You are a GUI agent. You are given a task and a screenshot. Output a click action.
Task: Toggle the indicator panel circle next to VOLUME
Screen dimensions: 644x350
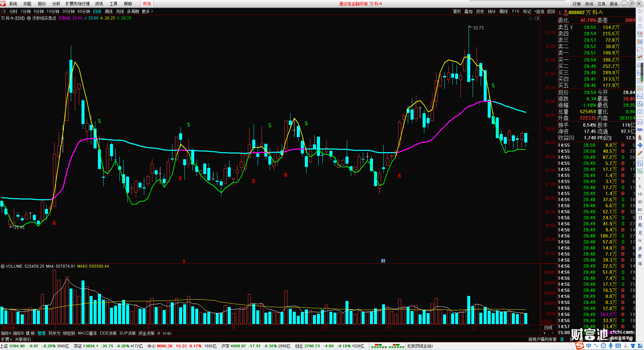pos(3,266)
